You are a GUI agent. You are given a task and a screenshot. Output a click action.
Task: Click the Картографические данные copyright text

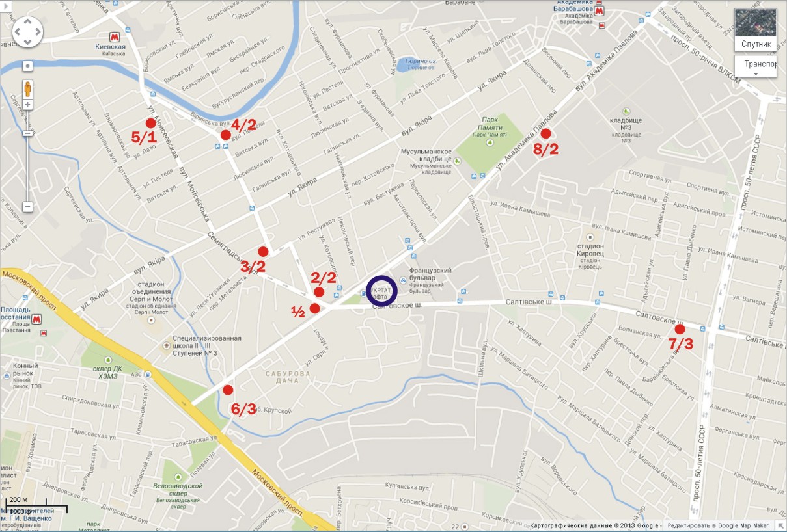(596, 525)
